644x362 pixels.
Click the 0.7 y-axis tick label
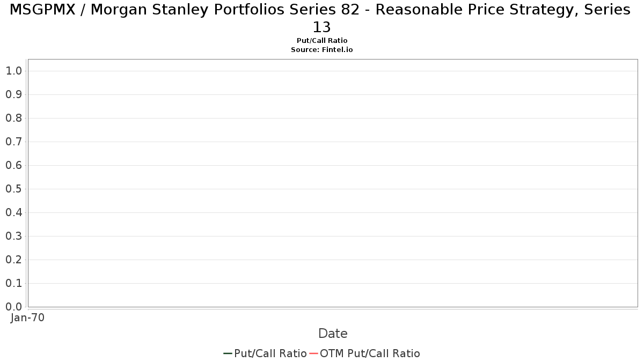(13, 142)
